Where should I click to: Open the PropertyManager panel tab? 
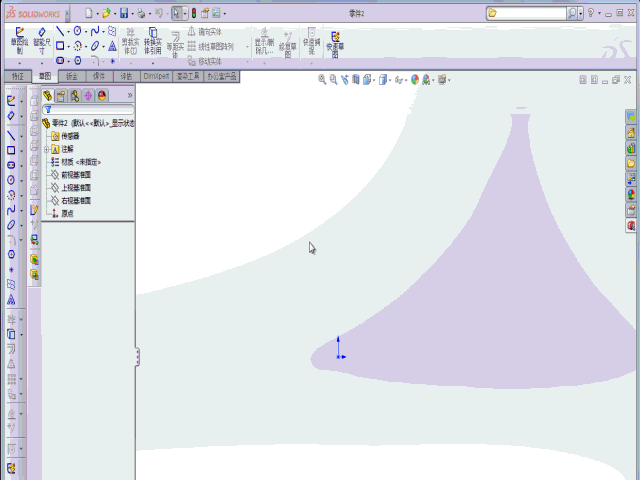61,96
